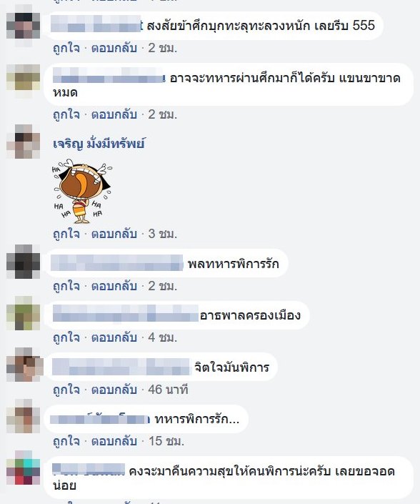420x504 pixels.
Task: Open the laughing HA HA sticker image
Action: coord(83,192)
